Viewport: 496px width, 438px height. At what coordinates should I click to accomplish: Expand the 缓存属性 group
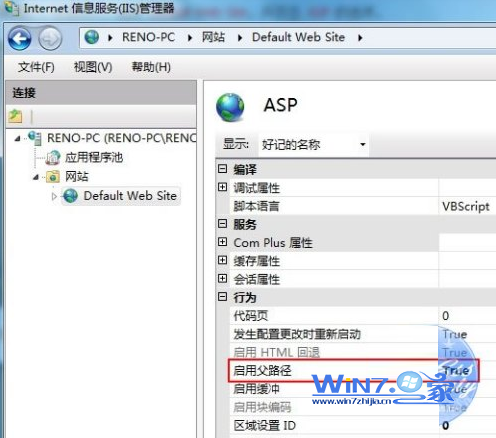pos(222,260)
